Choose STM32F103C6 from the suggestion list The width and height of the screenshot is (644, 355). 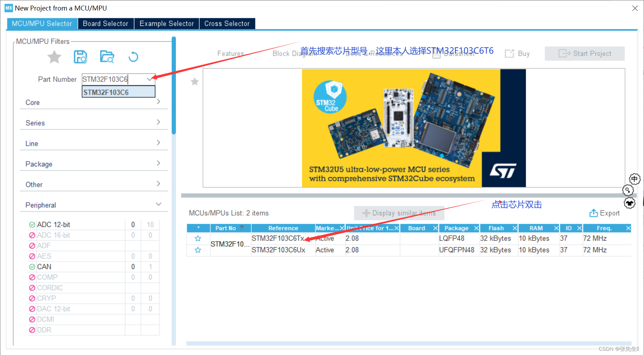click(118, 92)
